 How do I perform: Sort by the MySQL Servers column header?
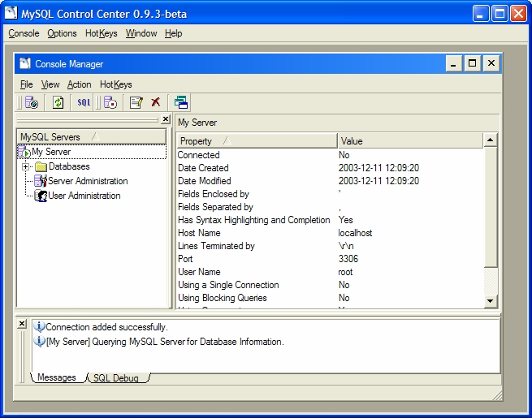pyautogui.click(x=92, y=137)
